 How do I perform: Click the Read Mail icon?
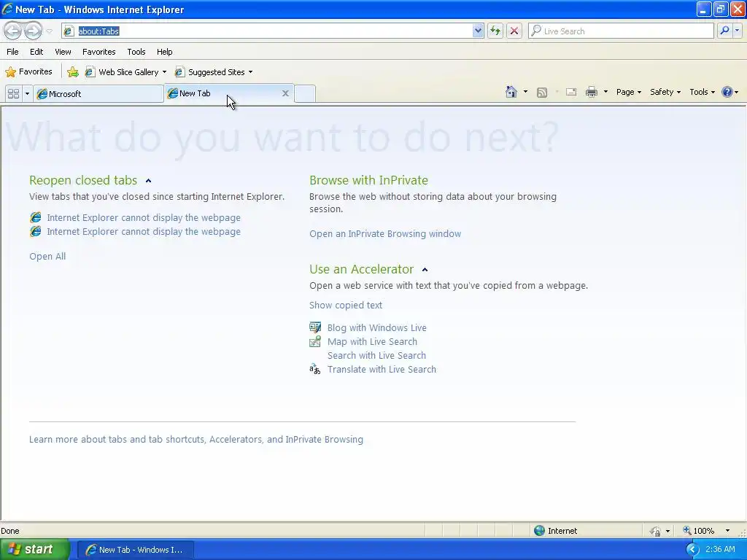coord(571,92)
